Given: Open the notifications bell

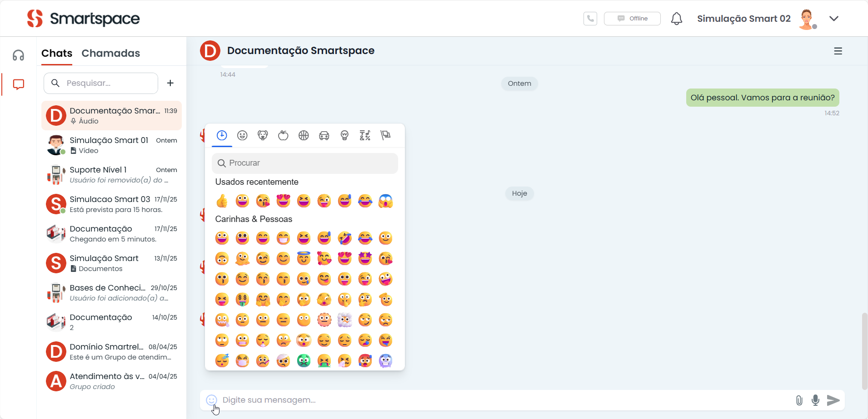Looking at the screenshot, I should point(676,19).
